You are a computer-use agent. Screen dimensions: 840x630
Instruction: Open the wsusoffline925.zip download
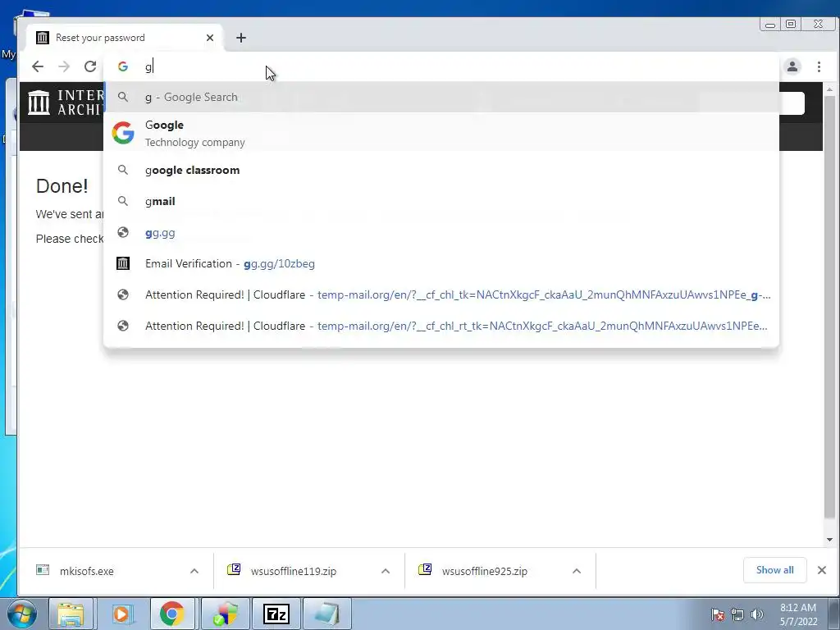(x=484, y=571)
